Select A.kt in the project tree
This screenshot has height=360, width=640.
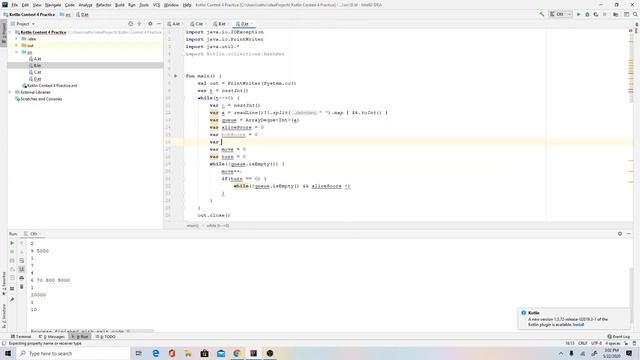[35, 59]
